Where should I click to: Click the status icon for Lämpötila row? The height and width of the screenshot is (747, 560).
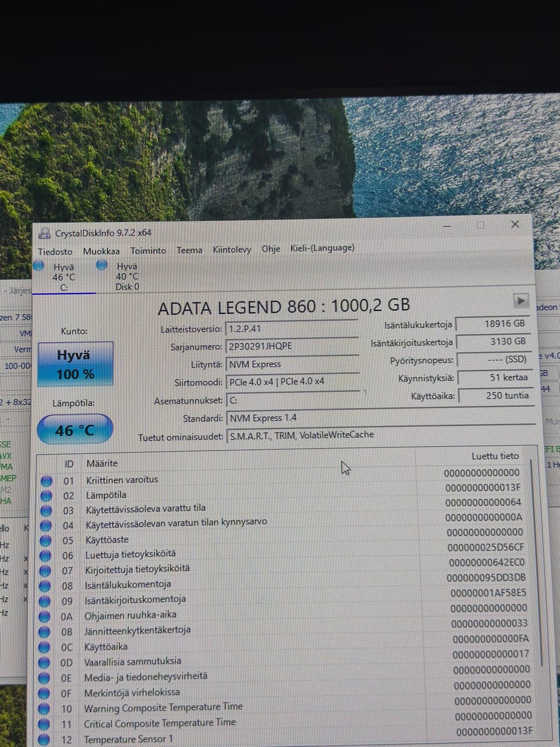[x=47, y=496]
